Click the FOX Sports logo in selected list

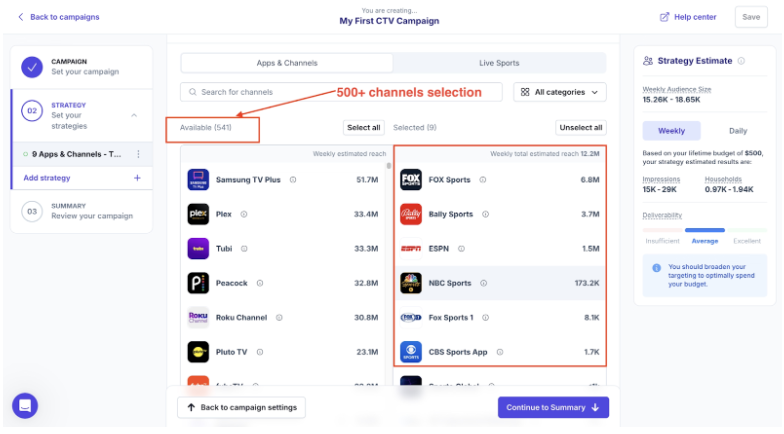(411, 180)
